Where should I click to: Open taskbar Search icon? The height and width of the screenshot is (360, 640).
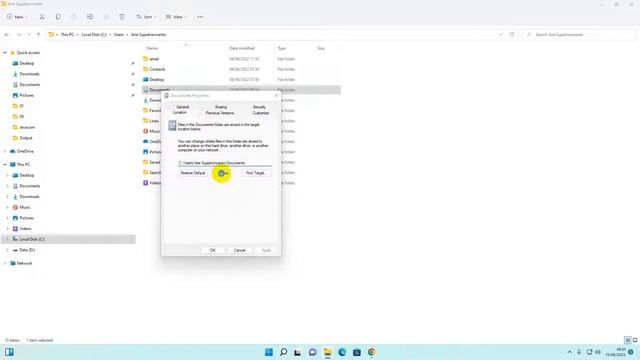pyautogui.click(x=283, y=352)
